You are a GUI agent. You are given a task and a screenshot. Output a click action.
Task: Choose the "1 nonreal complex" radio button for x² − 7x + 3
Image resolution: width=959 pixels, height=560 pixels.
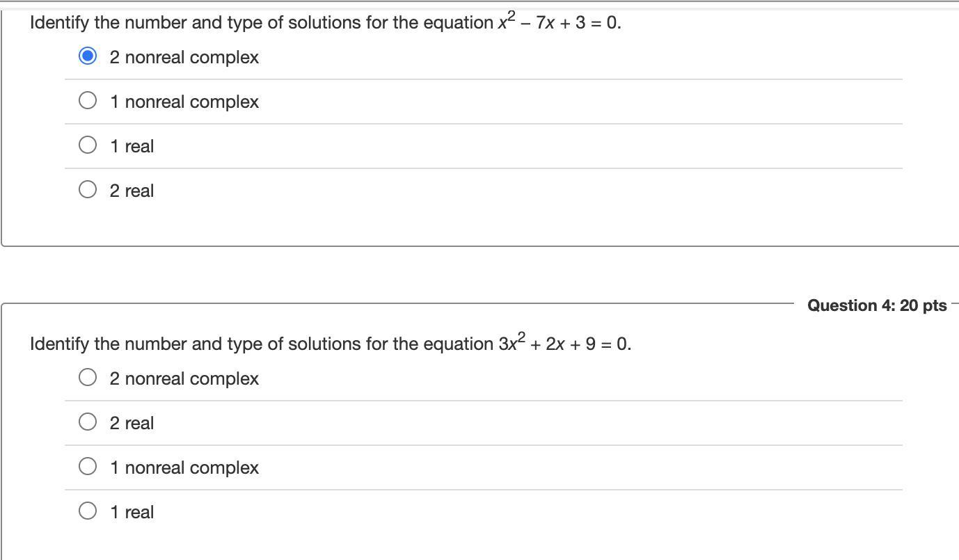(88, 101)
